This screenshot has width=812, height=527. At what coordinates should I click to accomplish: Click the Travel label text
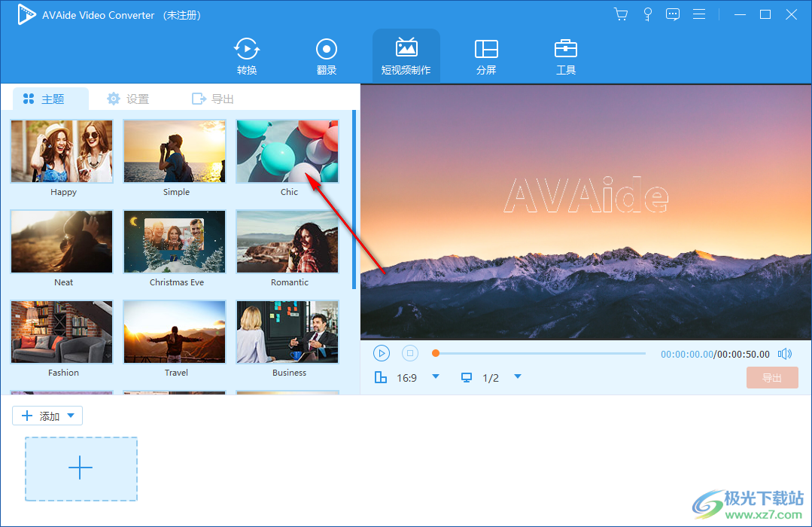click(176, 373)
